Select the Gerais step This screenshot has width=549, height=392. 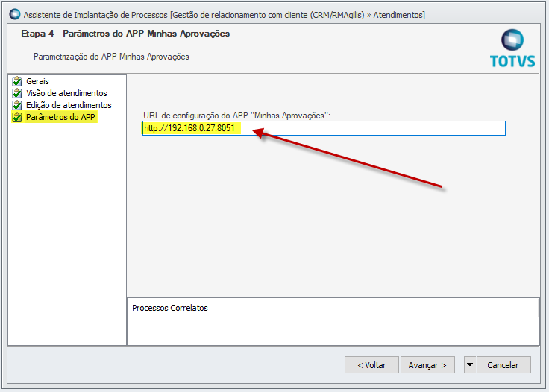click(x=37, y=81)
